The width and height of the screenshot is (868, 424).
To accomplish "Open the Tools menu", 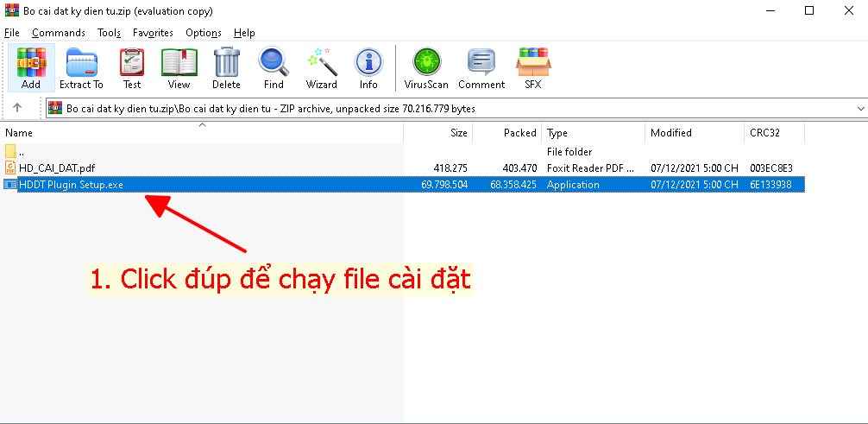I will [x=109, y=33].
